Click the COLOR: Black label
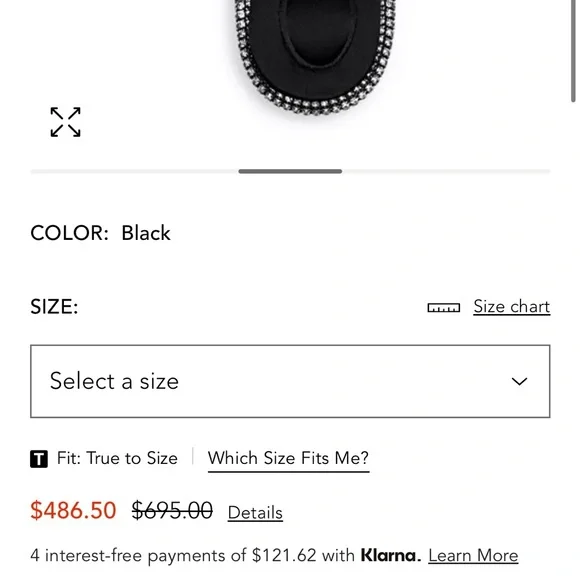This screenshot has width=580, height=580. tap(100, 233)
